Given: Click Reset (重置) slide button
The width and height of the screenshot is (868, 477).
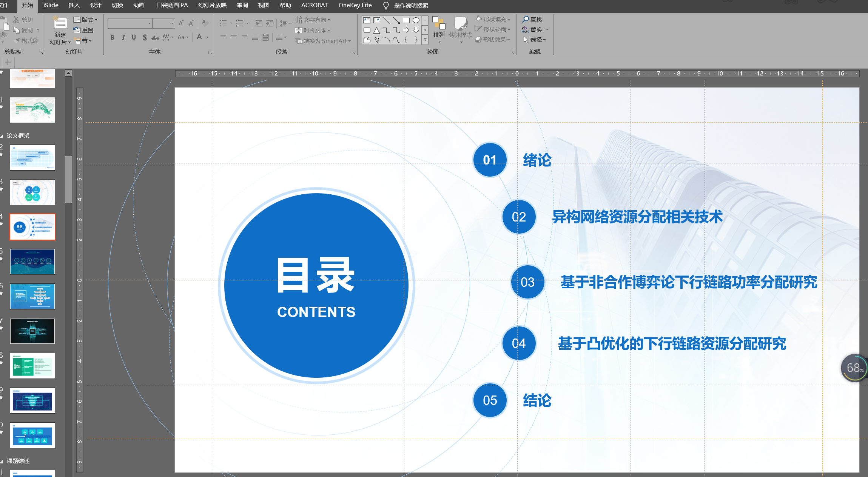Looking at the screenshot, I should (83, 30).
